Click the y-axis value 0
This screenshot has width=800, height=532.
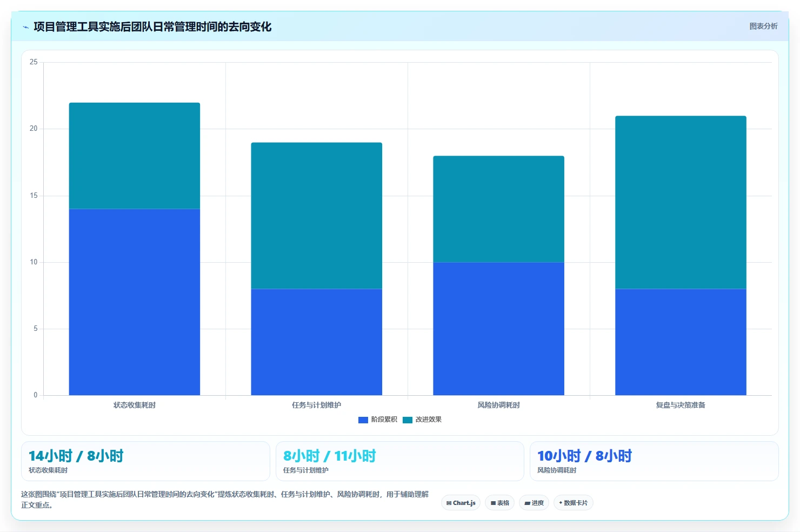pyautogui.click(x=36, y=395)
